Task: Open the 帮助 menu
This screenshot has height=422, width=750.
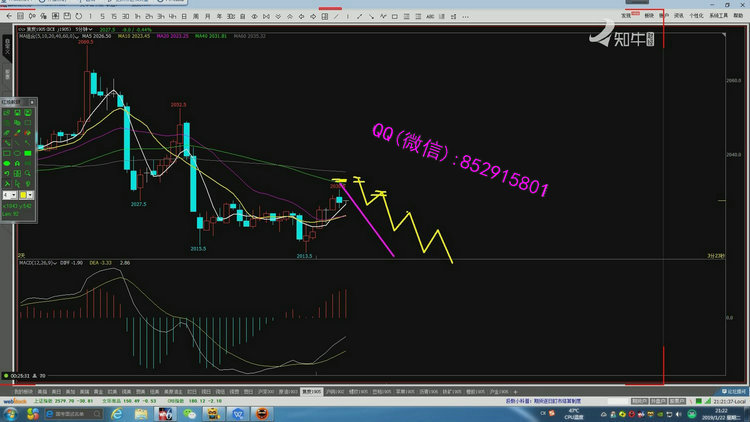Action: point(740,16)
